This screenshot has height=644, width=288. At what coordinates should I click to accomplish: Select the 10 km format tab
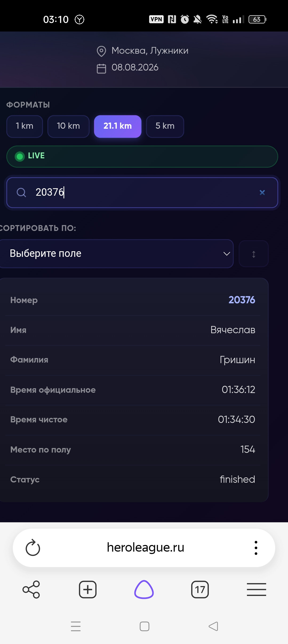(68, 126)
